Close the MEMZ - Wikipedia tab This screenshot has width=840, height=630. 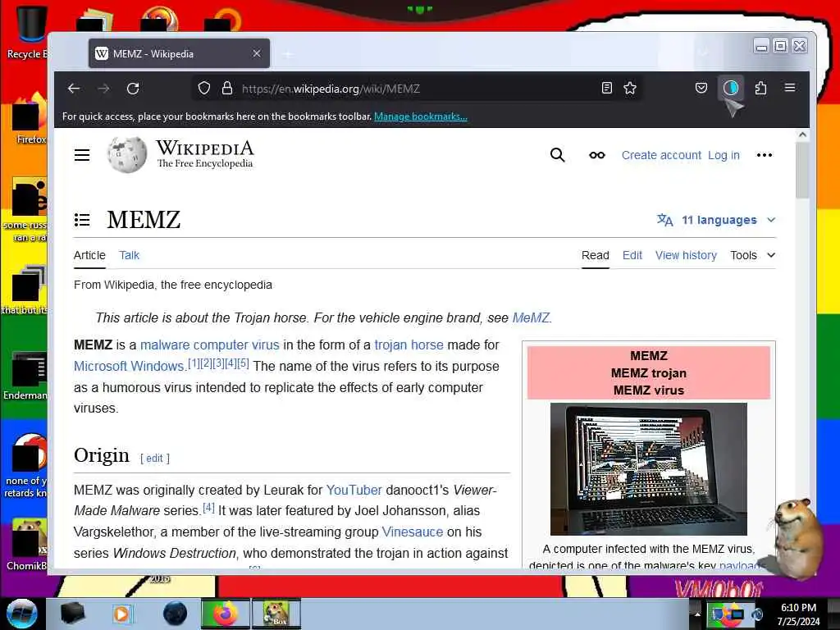(257, 53)
